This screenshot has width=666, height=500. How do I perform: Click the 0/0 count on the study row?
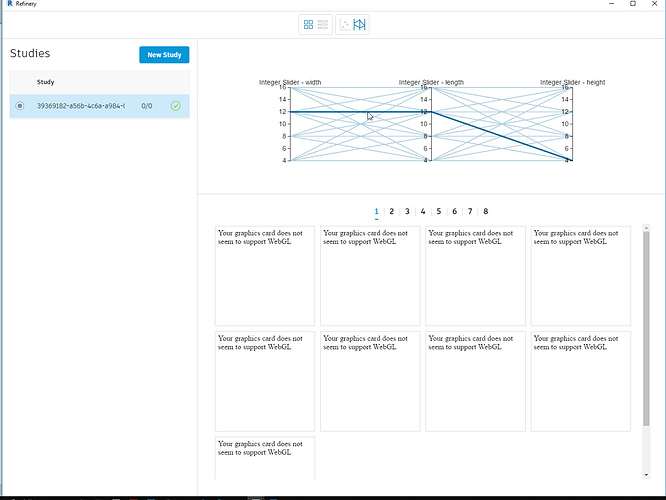pyautogui.click(x=147, y=106)
